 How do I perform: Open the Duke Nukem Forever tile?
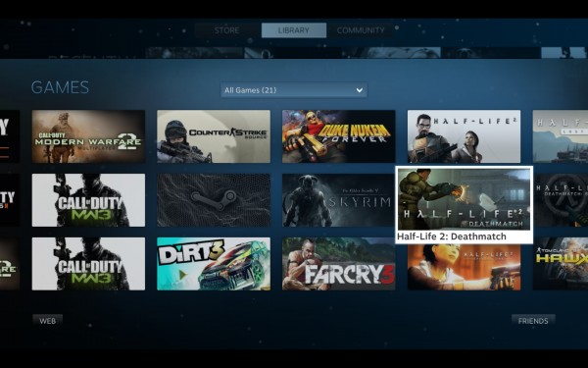(x=339, y=136)
